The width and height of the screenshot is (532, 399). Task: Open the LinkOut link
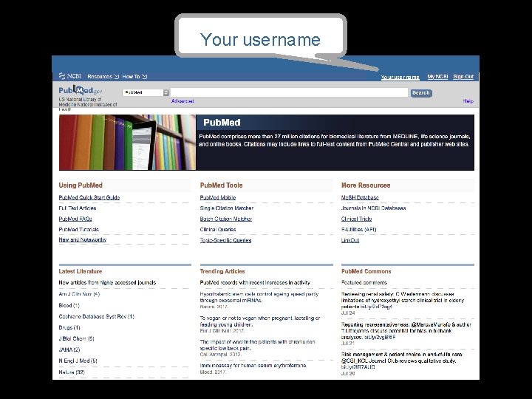point(350,240)
